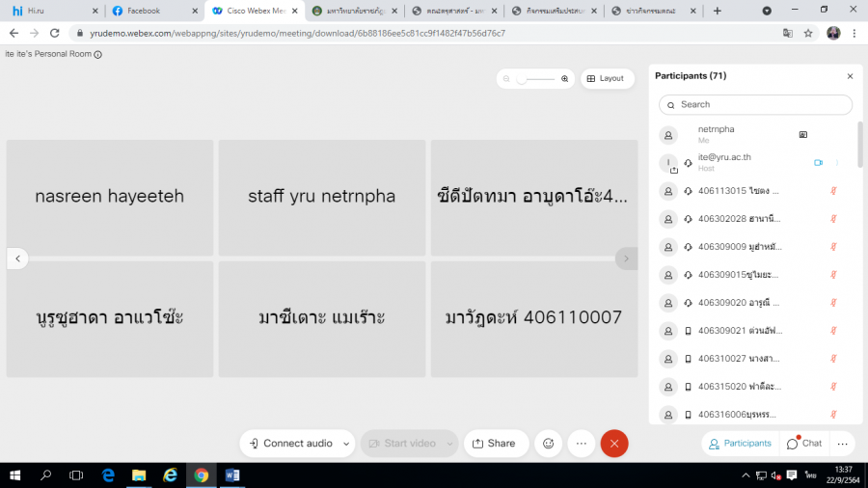The image size is (868, 488).
Task: Click the host's video camera icon
Action: point(818,163)
